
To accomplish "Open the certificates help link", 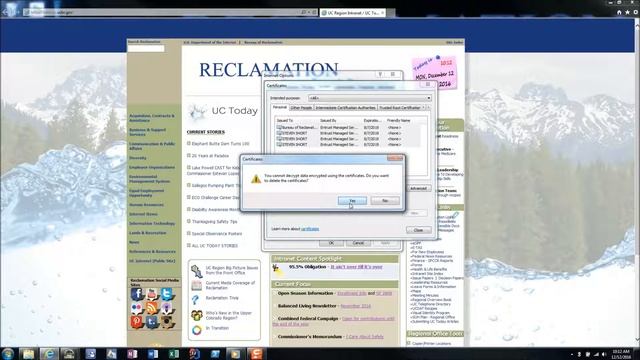I will (x=310, y=229).
